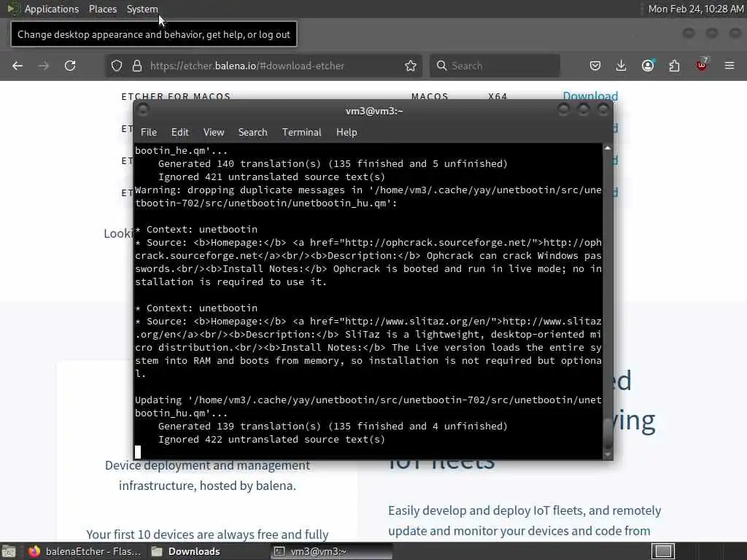This screenshot has height=560, width=747.
Task: Click the 'MACOS' platform column cell
Action: click(430, 96)
